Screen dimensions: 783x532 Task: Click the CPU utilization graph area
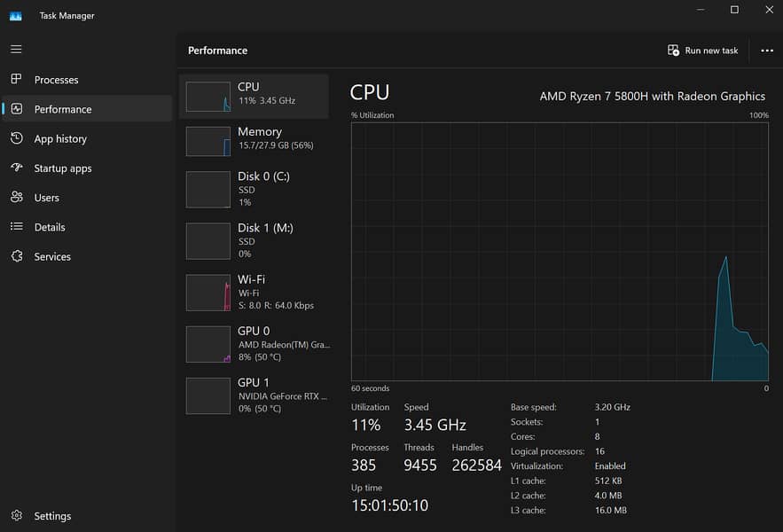(x=559, y=252)
